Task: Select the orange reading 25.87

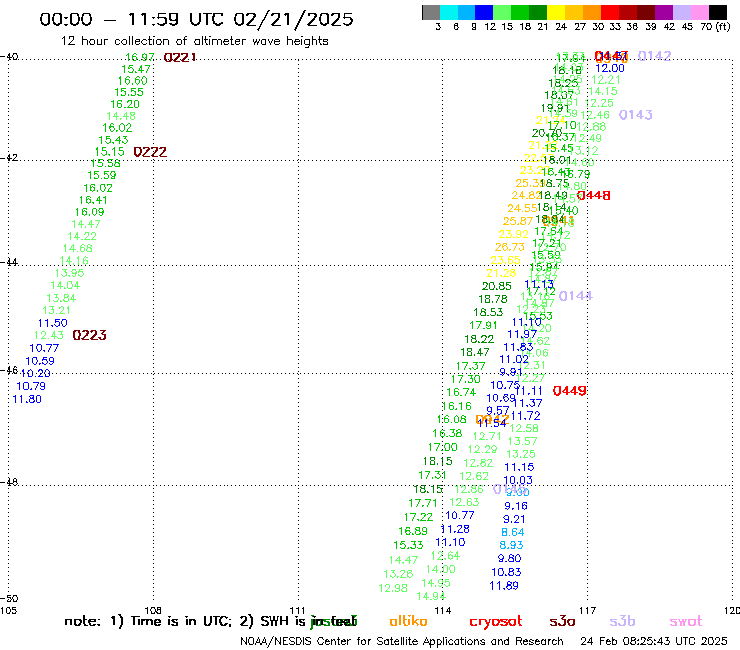Action: [x=518, y=221]
